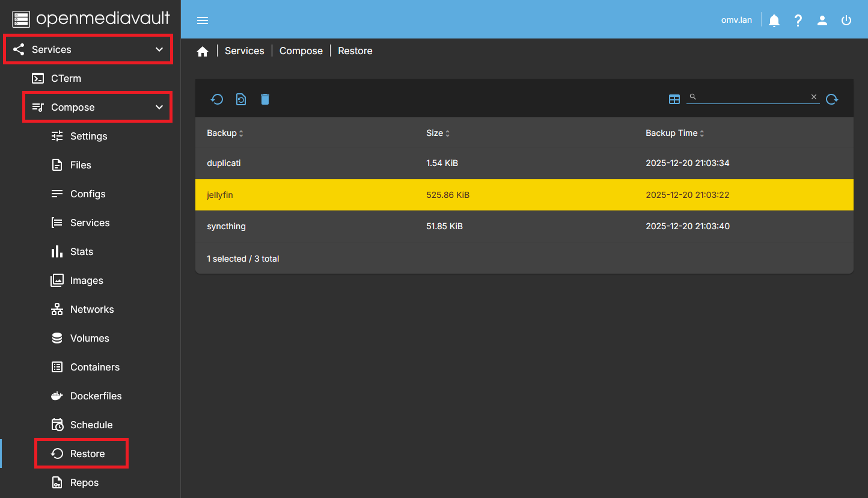868x498 pixels.
Task: Open the notifications bell
Action: pos(774,20)
